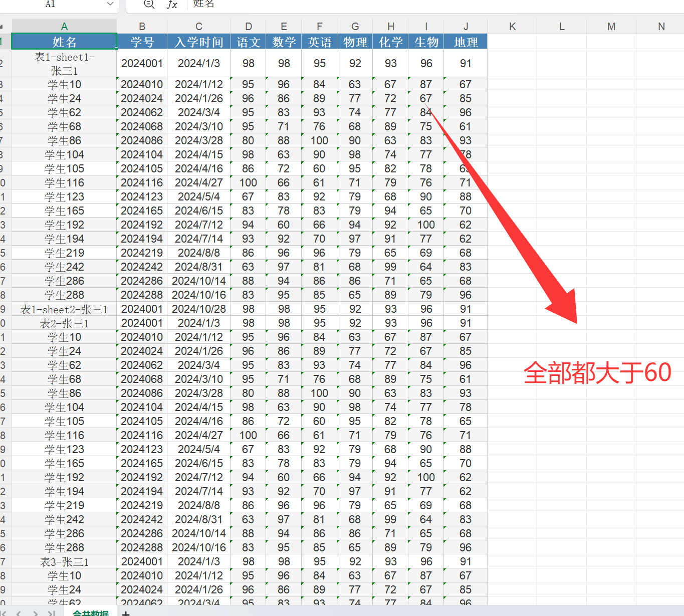684x616 pixels.
Task: Select column F header
Action: point(320,27)
